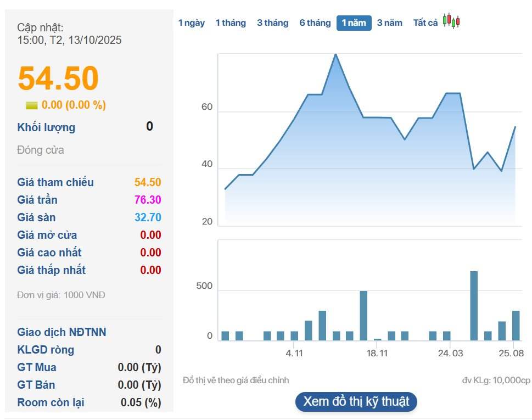532x420 pixels.
Task: Click the Giao dịch NĐTNN heading
Action: click(x=62, y=332)
